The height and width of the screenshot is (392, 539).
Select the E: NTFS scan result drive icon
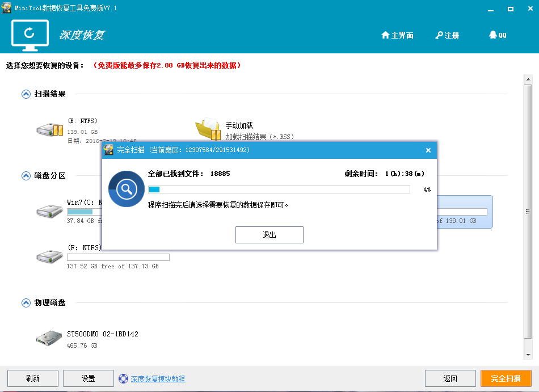point(50,129)
